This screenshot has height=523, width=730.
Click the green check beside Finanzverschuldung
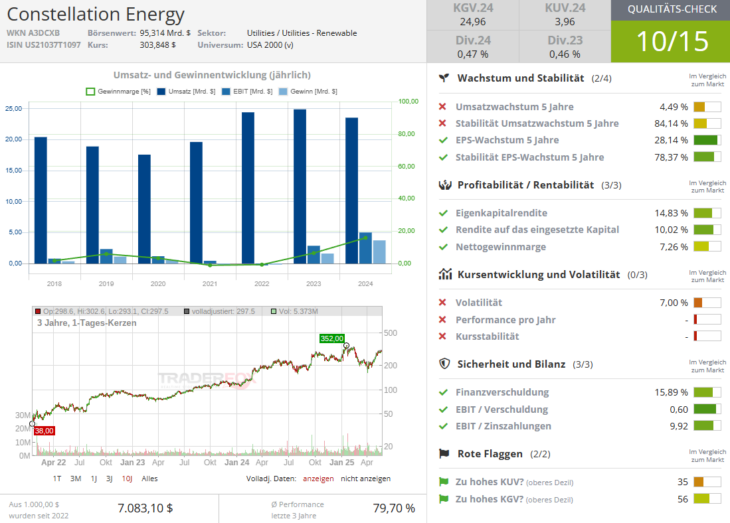[x=443, y=392]
